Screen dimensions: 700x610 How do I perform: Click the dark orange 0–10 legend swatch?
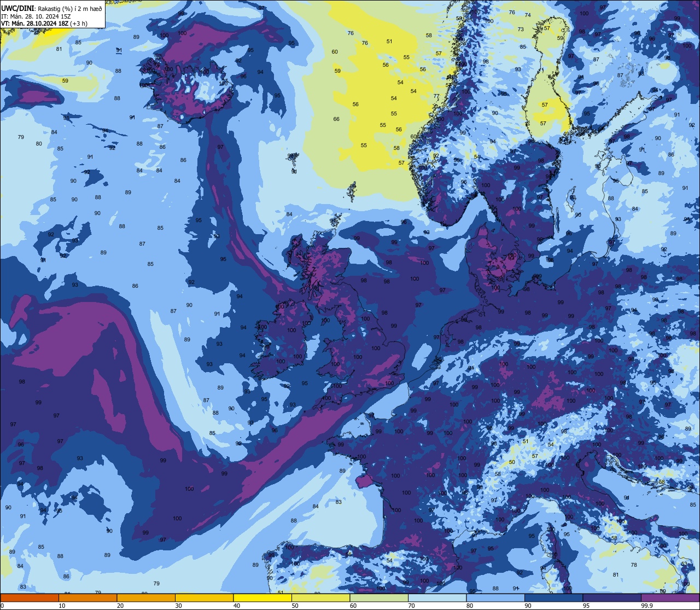[30, 598]
